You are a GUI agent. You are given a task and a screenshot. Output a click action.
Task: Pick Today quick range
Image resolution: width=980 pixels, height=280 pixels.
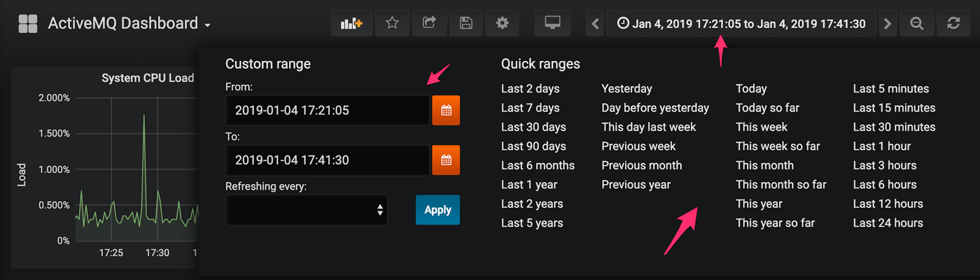[x=751, y=89]
